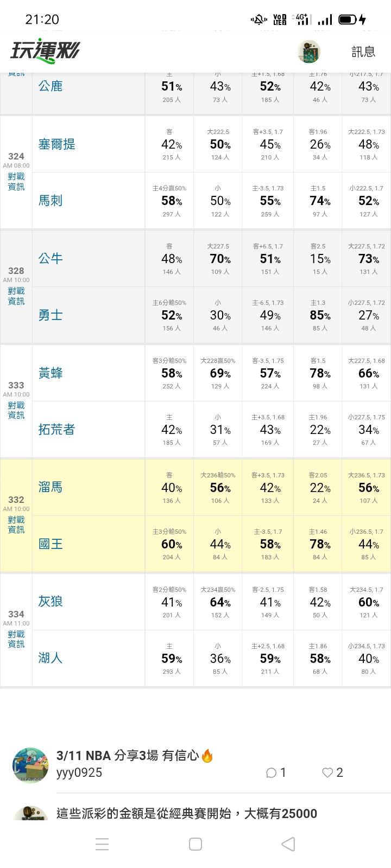Open the 勇士 team link
Image resolution: width=391 pixels, height=868 pixels.
pos(51,315)
